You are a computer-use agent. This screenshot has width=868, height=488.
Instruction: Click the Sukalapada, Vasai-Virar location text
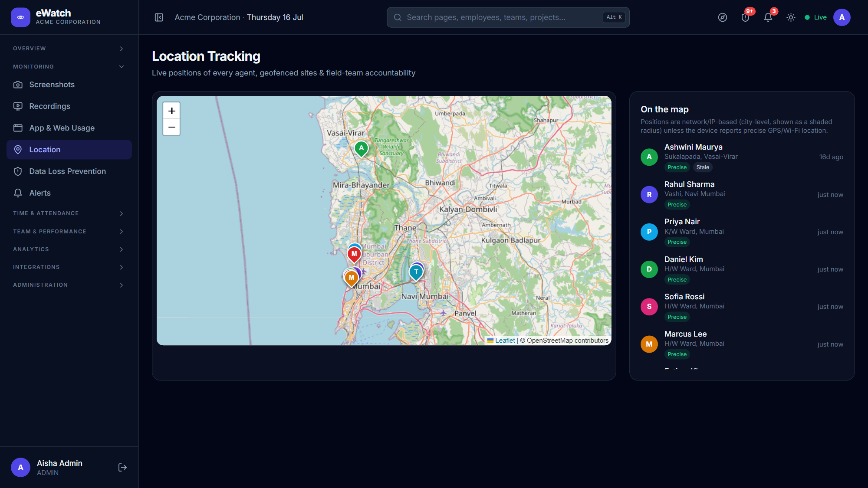(701, 157)
